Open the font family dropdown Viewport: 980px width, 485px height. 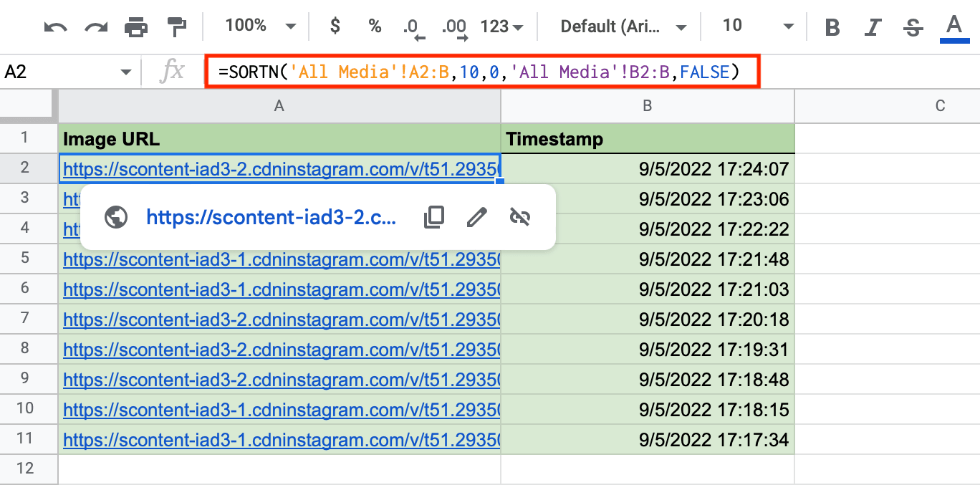tap(620, 26)
